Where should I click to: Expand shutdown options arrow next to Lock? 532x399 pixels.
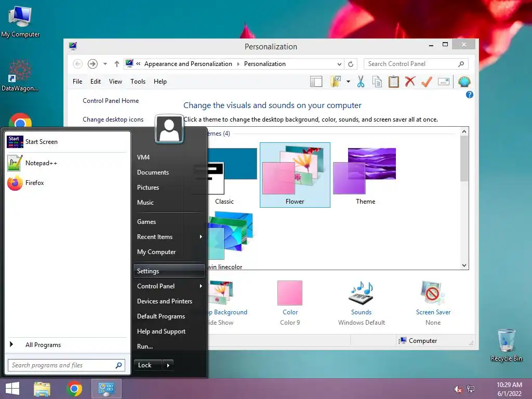pos(168,365)
